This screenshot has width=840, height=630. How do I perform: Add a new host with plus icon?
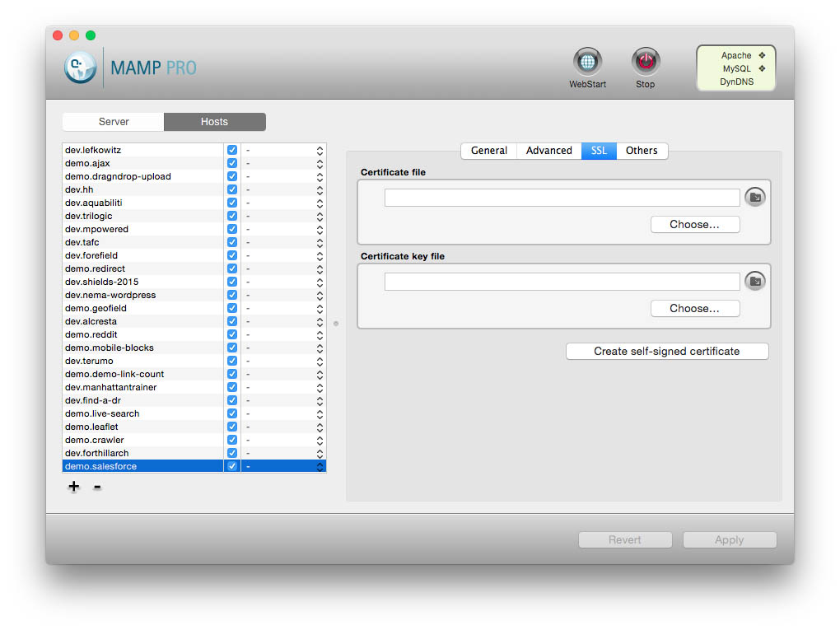point(74,487)
